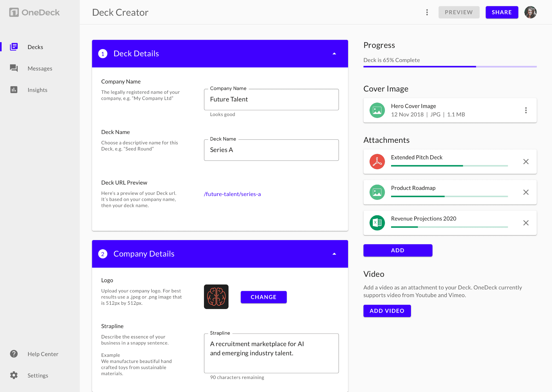
Task: Open the Settings gear icon
Action: tap(14, 375)
